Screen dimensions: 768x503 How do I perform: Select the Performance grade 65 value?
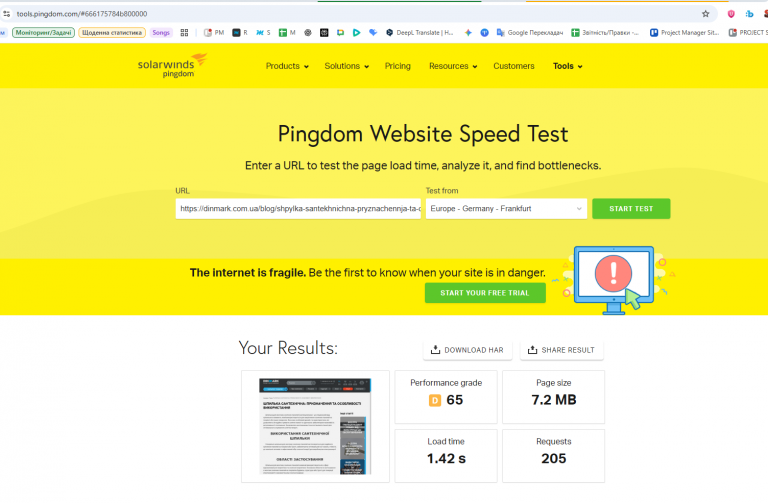[x=455, y=400]
